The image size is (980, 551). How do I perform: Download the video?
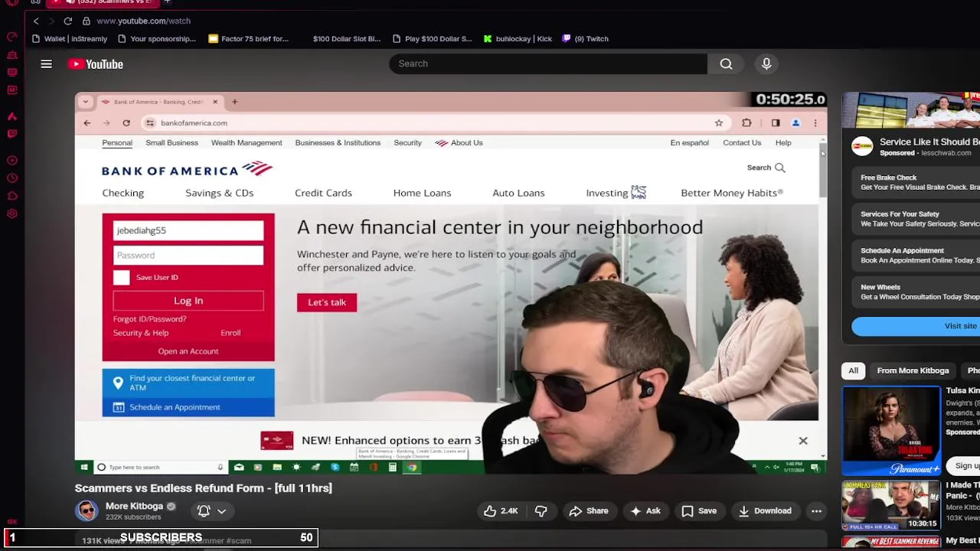tap(764, 511)
